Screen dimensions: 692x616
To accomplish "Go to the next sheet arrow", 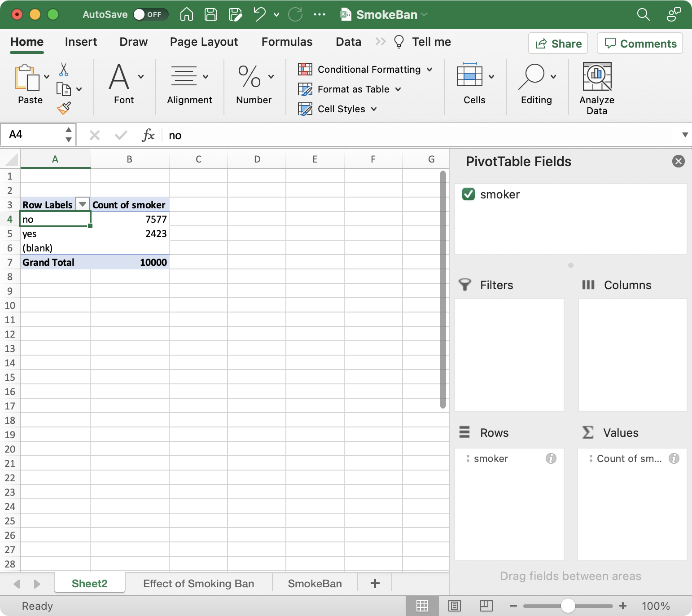I will (x=37, y=584).
